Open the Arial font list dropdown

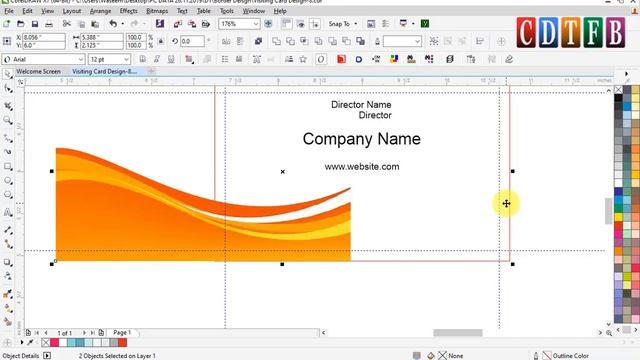tap(80, 60)
